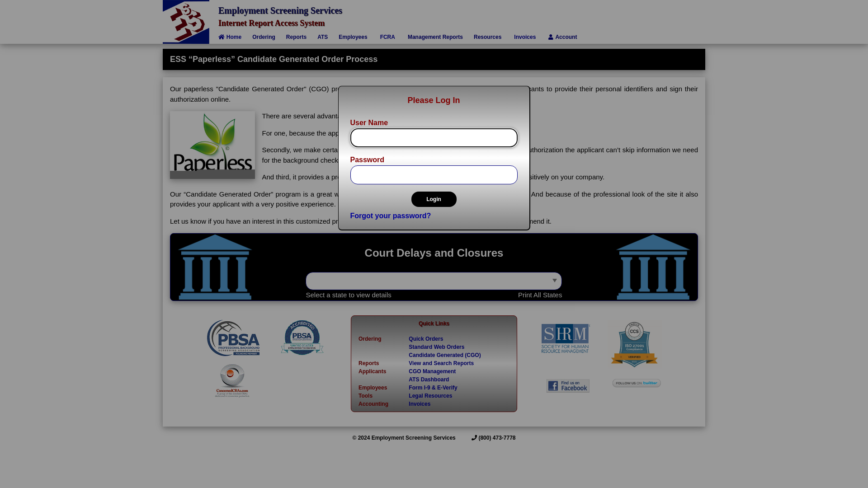Click the ConsumerFCRA.com logo icon

click(232, 381)
